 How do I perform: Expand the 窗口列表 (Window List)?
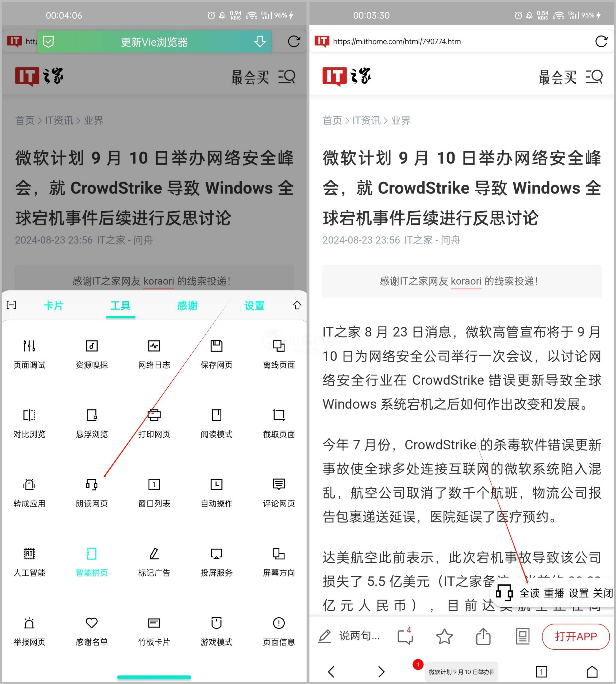154,492
